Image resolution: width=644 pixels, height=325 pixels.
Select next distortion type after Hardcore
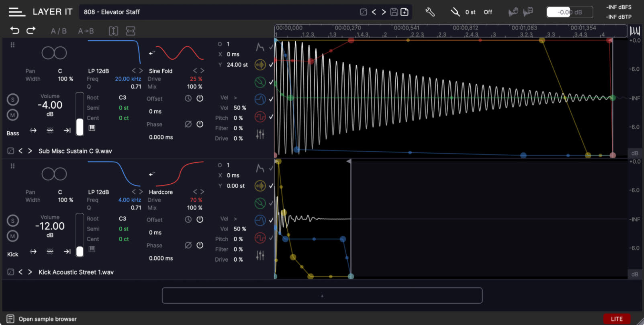[202, 192]
